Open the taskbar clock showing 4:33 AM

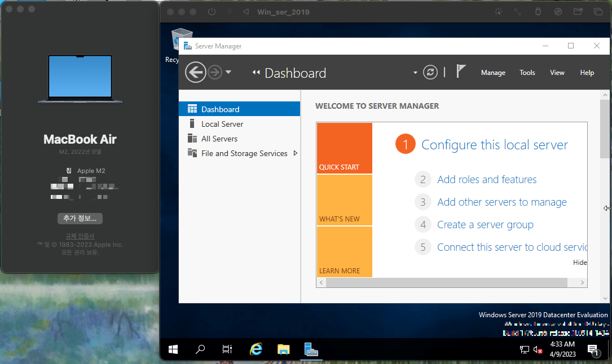(562, 349)
